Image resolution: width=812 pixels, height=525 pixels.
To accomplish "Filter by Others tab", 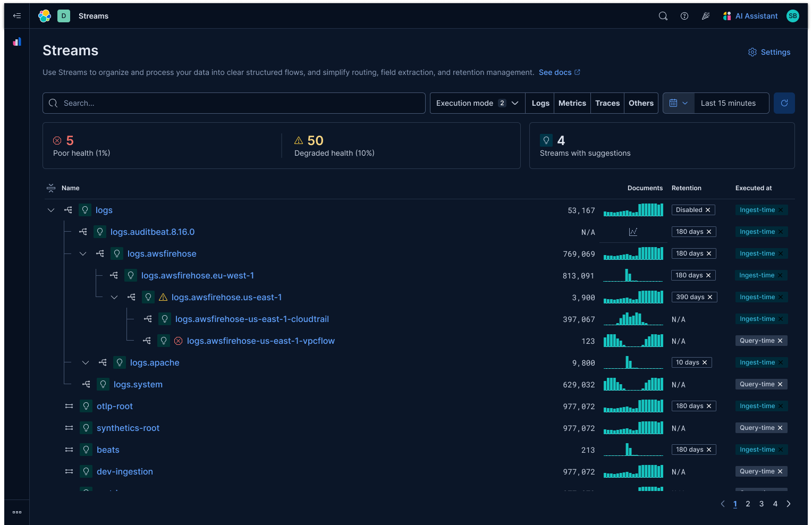I will point(641,103).
